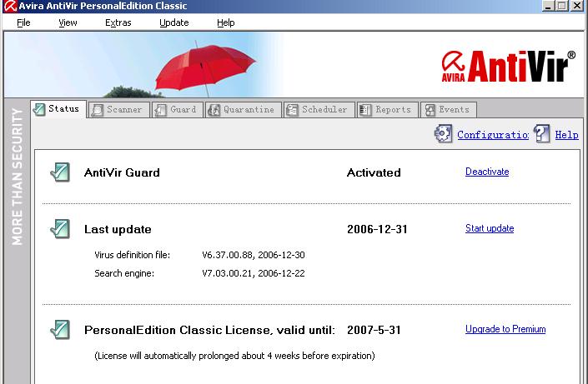Switch to the Status tab
The width and height of the screenshot is (588, 384).
(x=58, y=109)
